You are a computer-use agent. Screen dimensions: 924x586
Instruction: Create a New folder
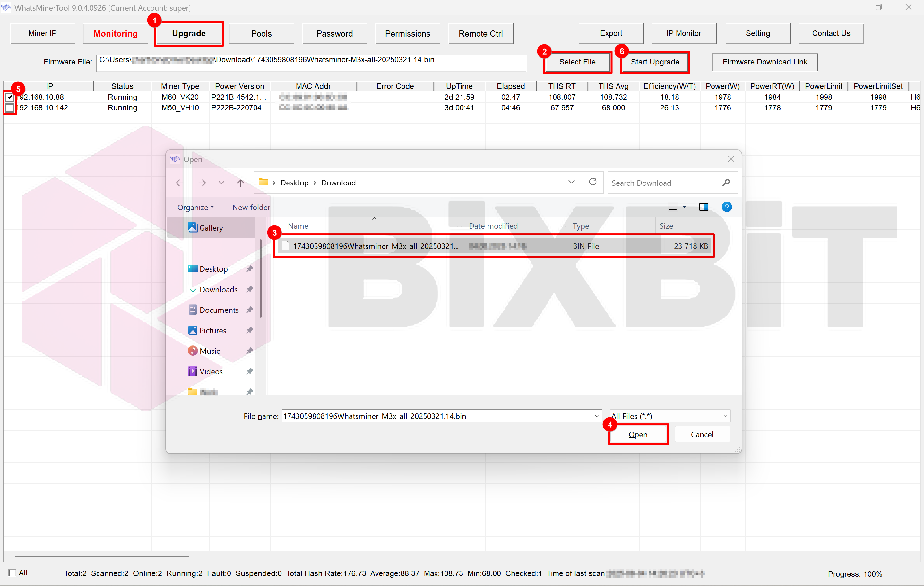click(251, 208)
